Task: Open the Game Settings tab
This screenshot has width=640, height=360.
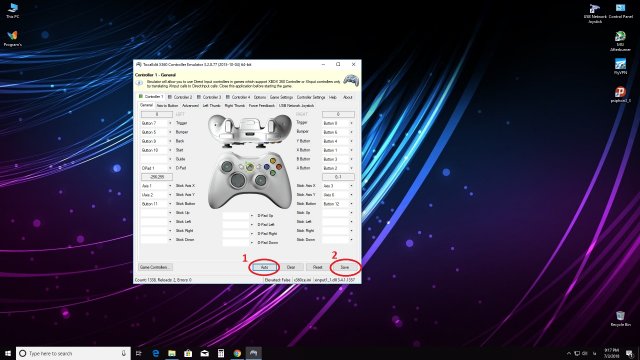Action: (281, 97)
